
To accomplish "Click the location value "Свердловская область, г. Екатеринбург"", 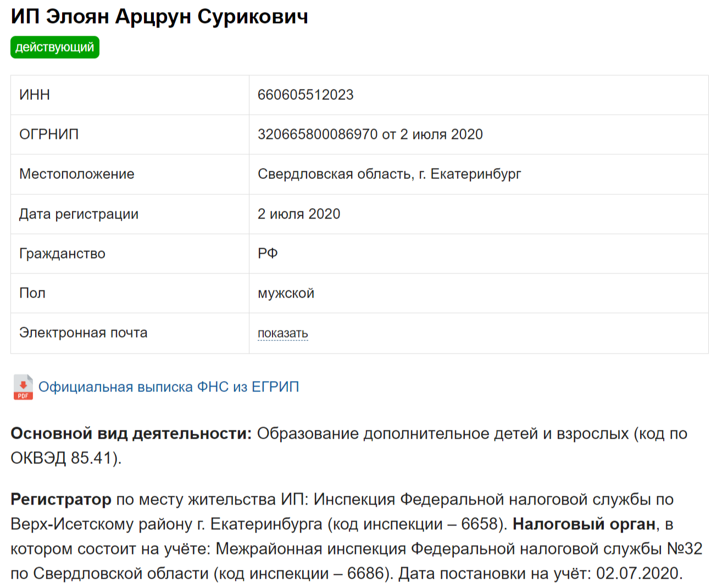I will (389, 174).
